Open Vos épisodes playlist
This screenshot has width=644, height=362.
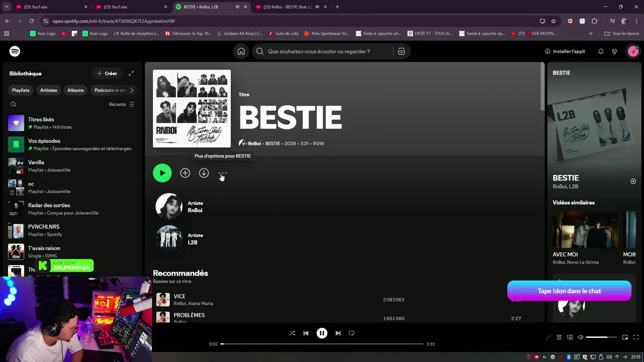click(73, 145)
